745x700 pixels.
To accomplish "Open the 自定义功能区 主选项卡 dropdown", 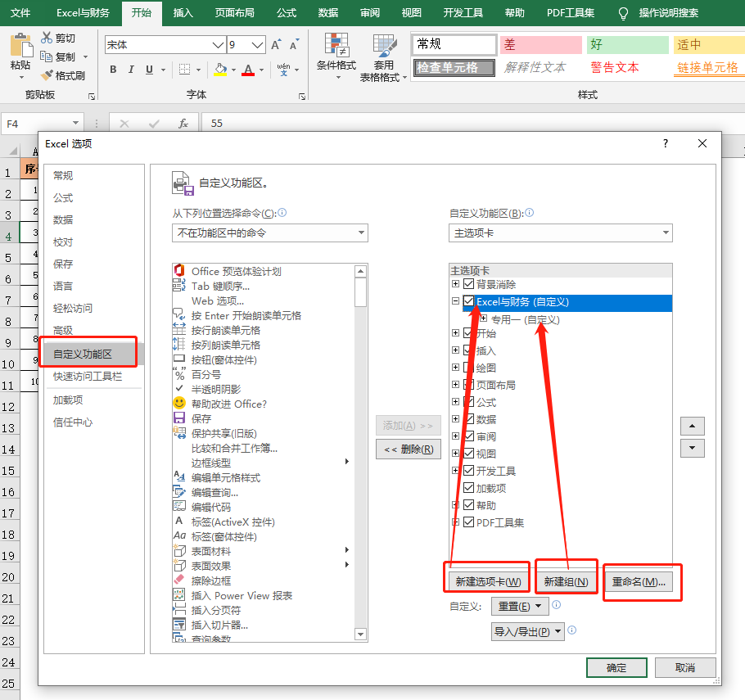I will point(561,233).
